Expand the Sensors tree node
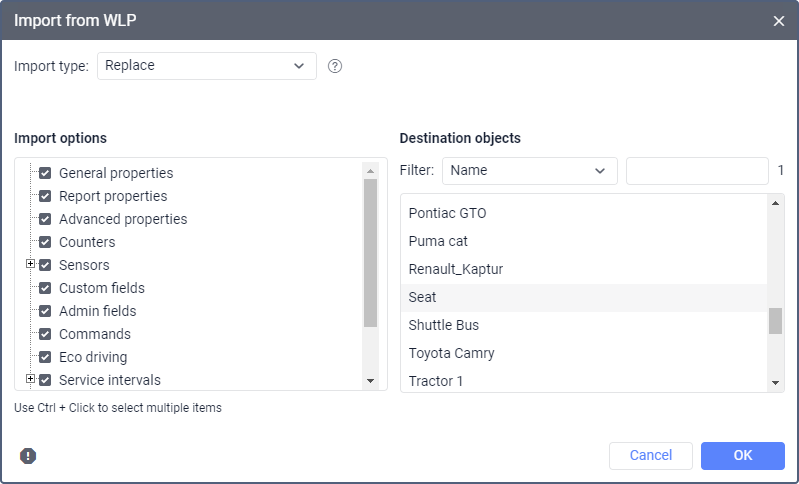This screenshot has height=484, width=799. coord(30,265)
